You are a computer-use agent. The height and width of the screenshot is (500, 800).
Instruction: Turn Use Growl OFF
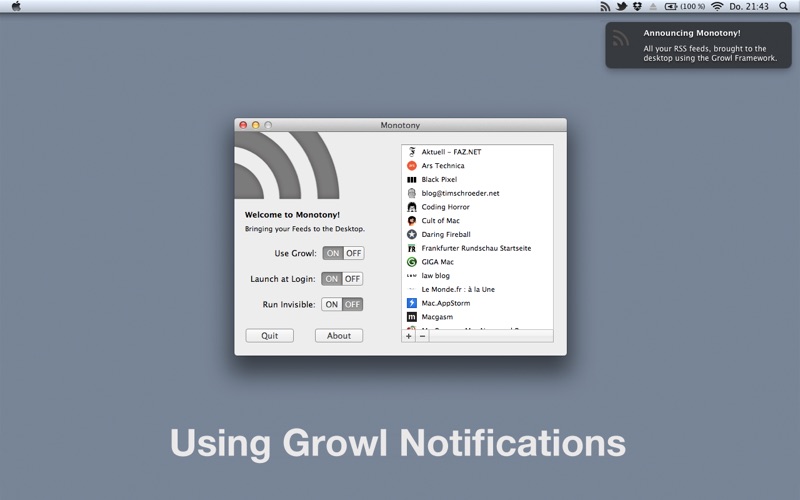353,253
